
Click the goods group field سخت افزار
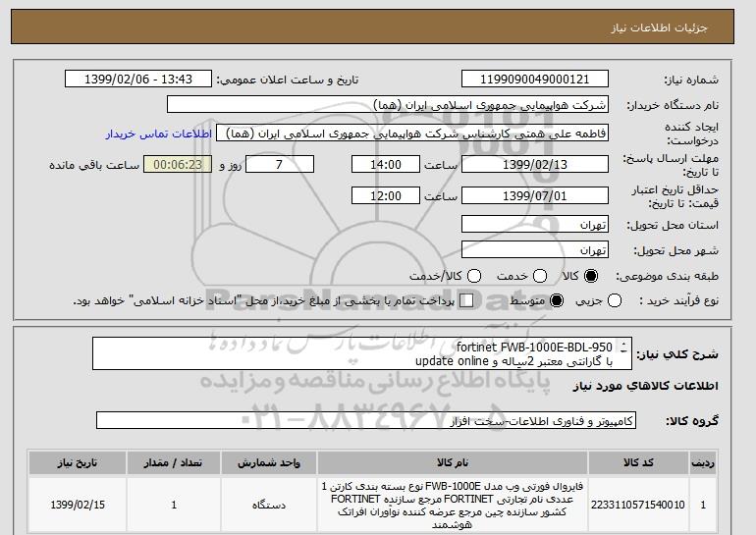[366, 421]
